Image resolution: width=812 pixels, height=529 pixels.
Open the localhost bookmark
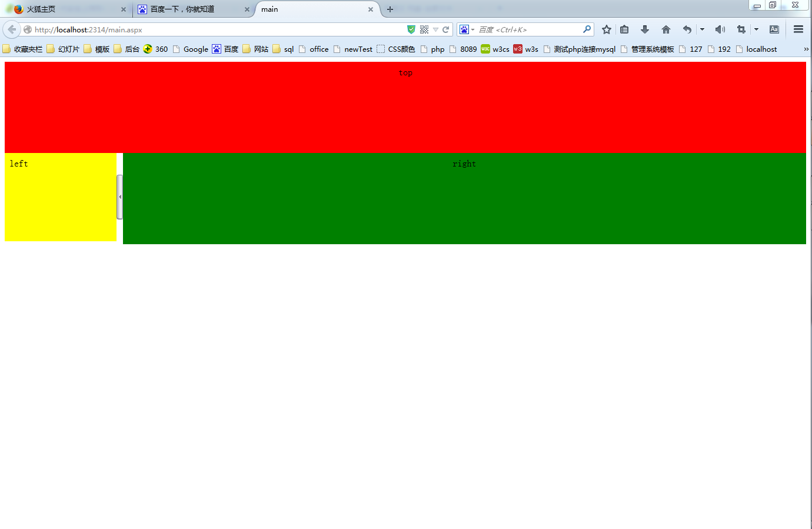coord(756,49)
